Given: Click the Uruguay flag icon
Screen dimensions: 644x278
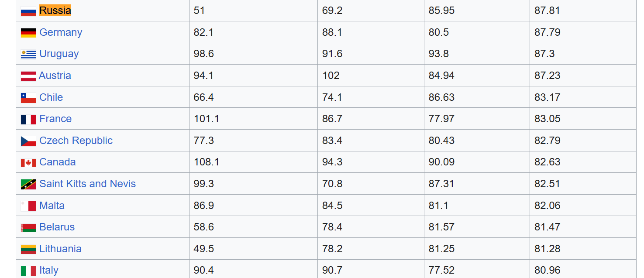Looking at the screenshot, I should pyautogui.click(x=28, y=54).
